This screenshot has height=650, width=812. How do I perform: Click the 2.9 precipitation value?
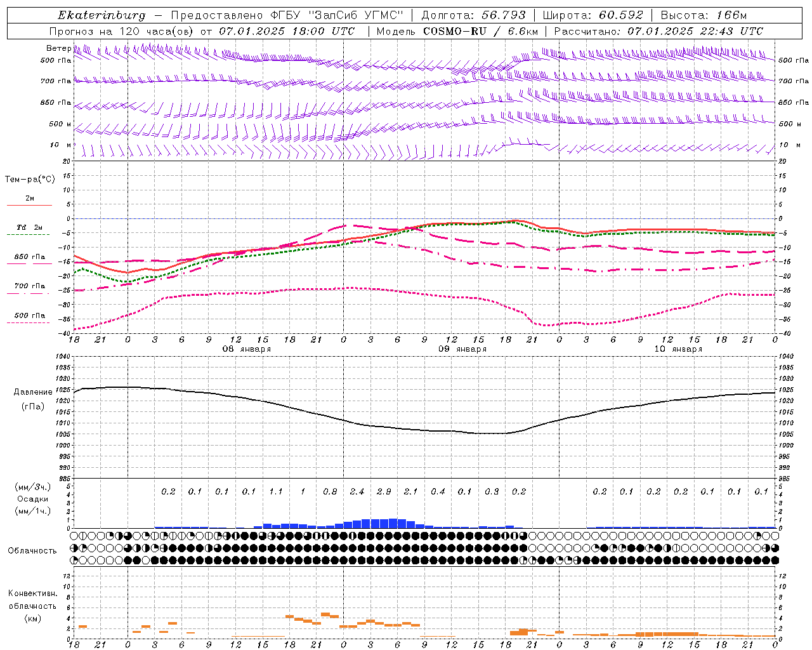[x=384, y=491]
